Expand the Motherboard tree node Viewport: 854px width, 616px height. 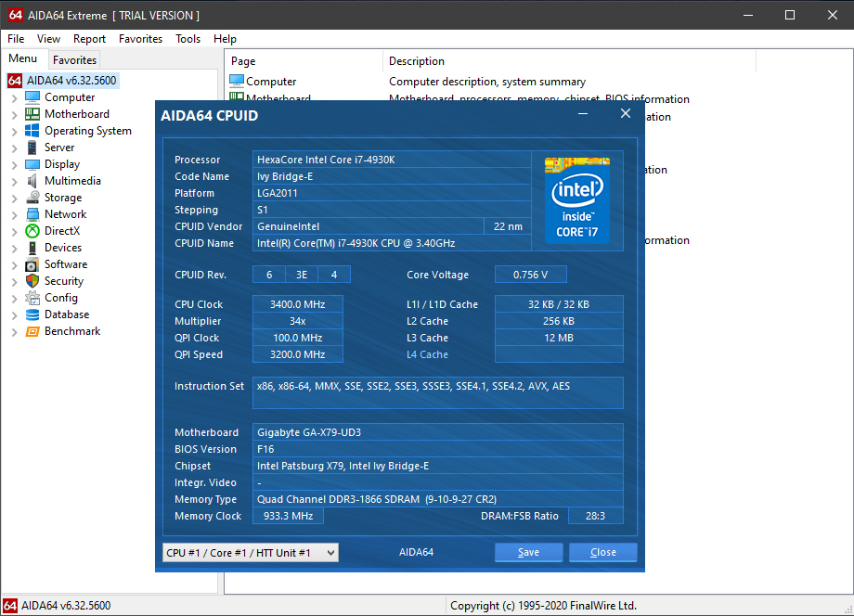pyautogui.click(x=15, y=115)
